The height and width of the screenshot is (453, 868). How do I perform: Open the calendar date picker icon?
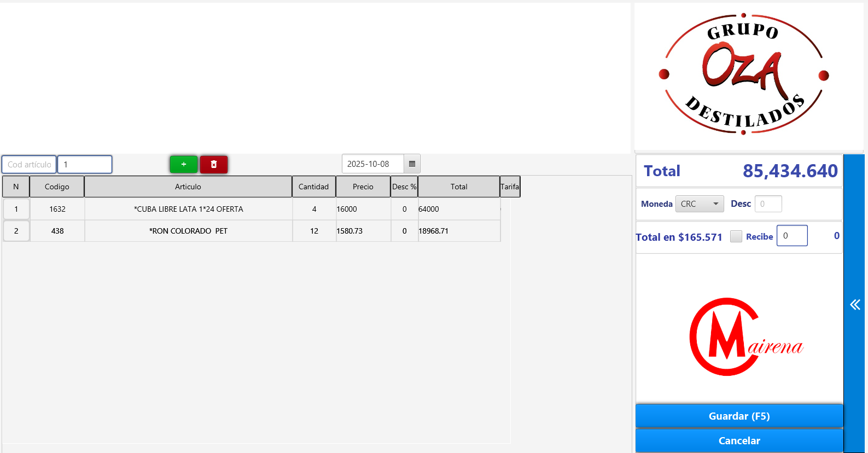pyautogui.click(x=412, y=164)
